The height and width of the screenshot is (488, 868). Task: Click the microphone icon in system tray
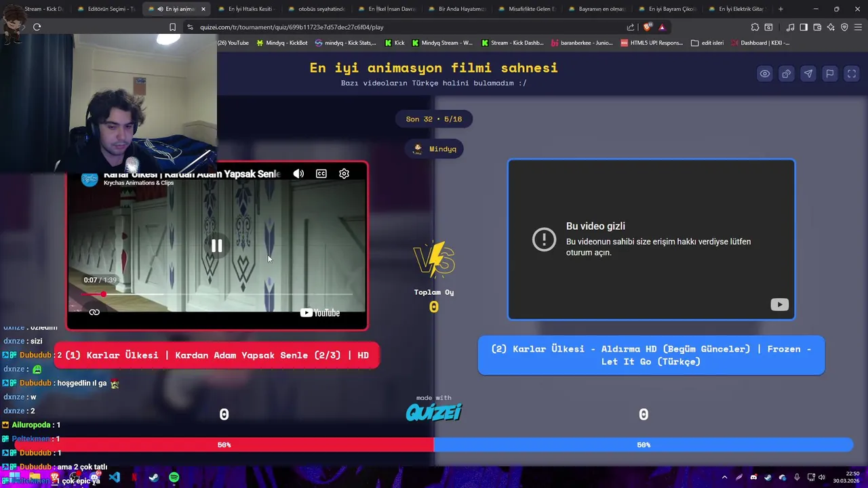coord(797,478)
